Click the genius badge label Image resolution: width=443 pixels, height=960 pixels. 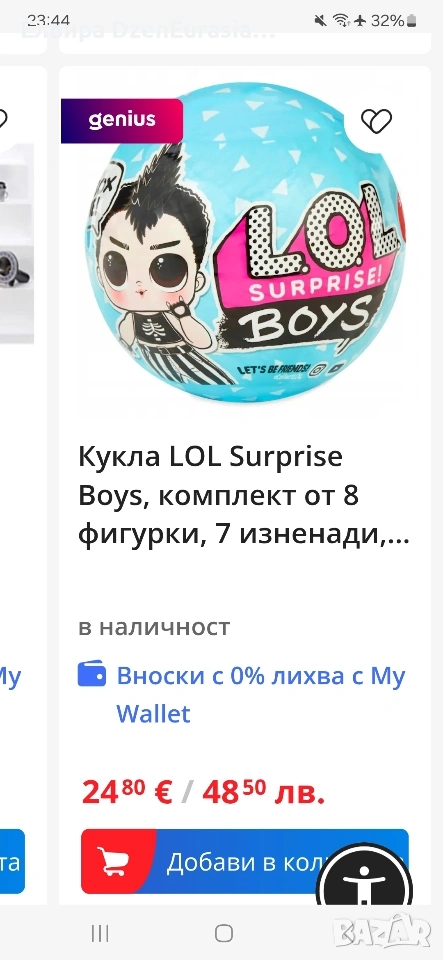(x=122, y=120)
